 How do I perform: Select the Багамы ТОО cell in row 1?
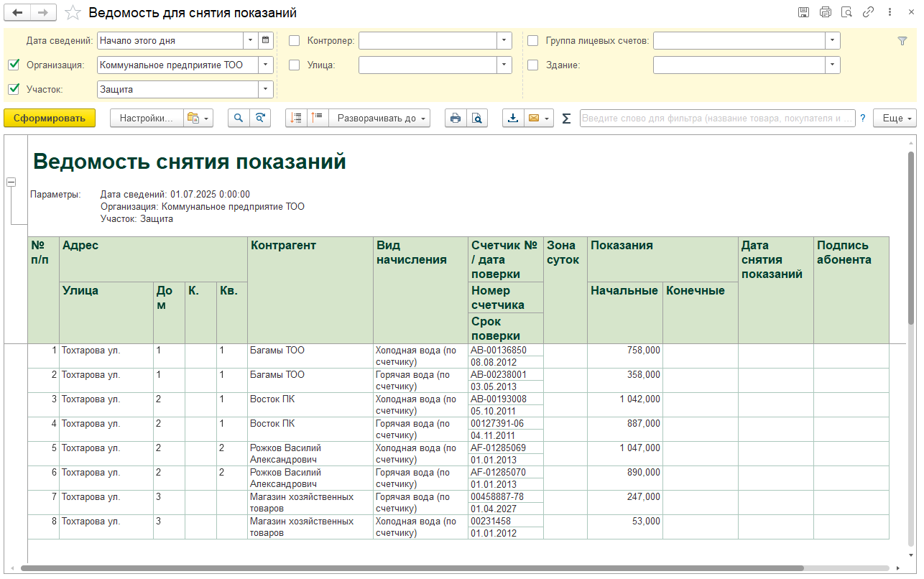click(310, 356)
